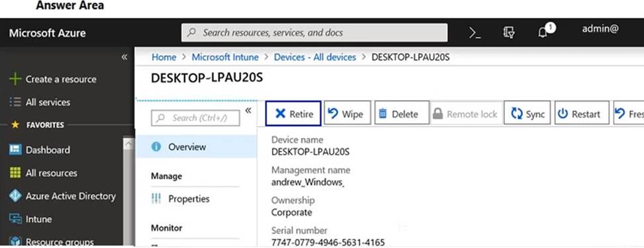Click the Search resources, services, and docs field

pos(314,33)
